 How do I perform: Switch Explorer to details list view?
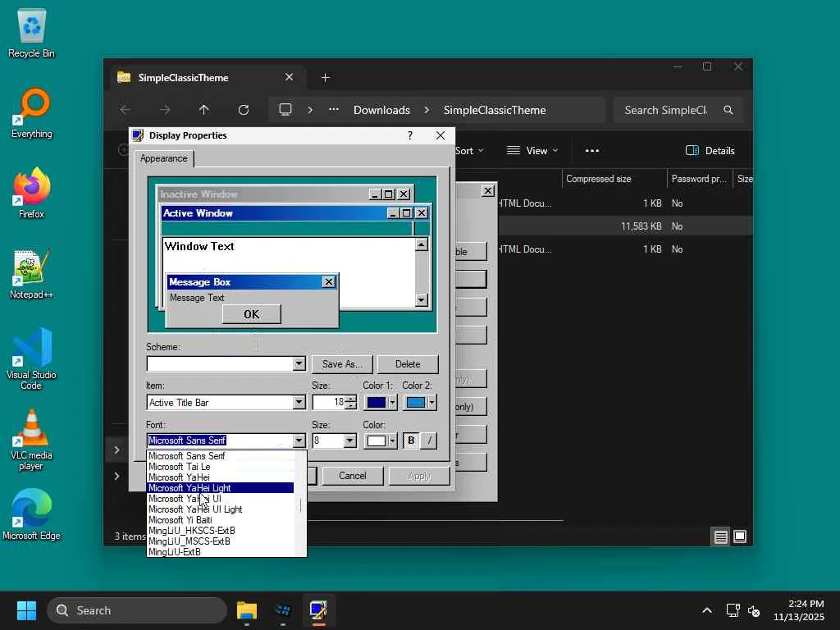[721, 536]
